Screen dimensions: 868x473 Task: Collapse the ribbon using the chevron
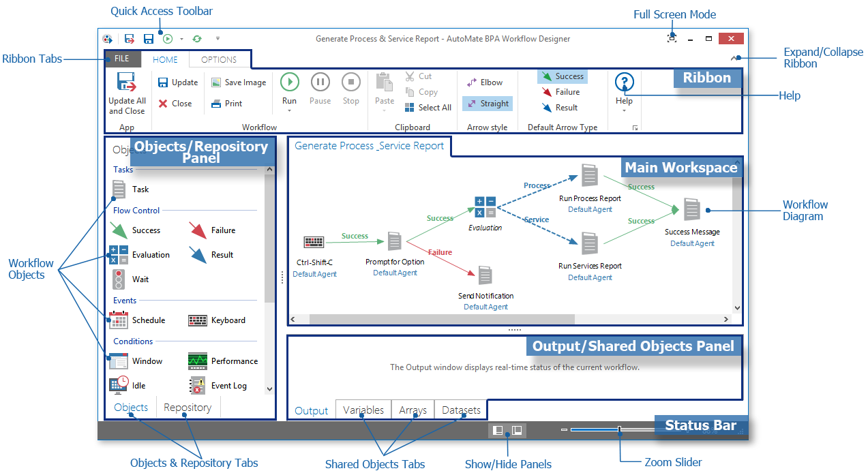click(x=736, y=58)
